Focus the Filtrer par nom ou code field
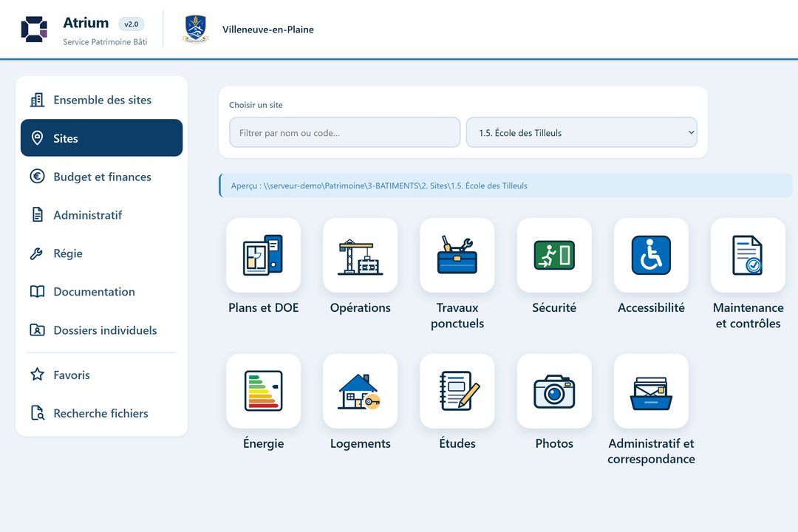 [x=344, y=132]
